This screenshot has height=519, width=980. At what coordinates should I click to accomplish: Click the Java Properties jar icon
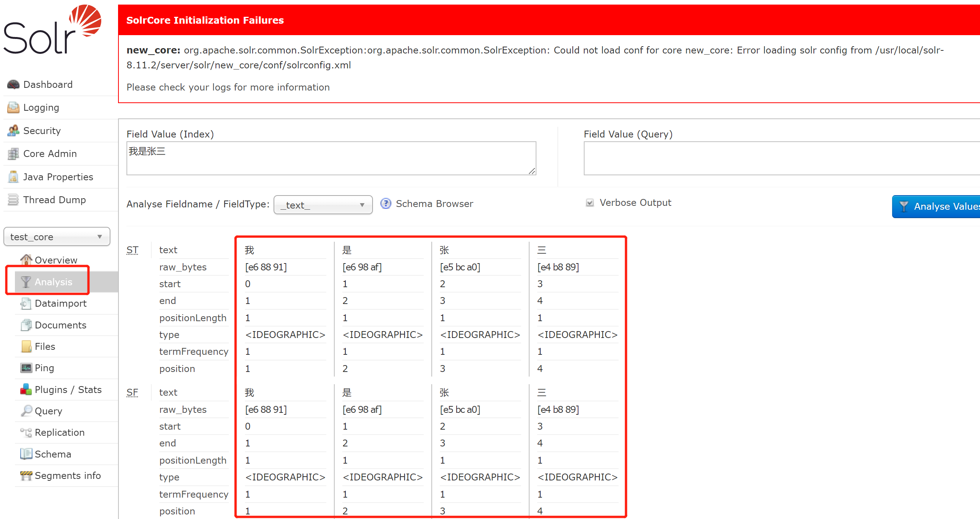(13, 177)
